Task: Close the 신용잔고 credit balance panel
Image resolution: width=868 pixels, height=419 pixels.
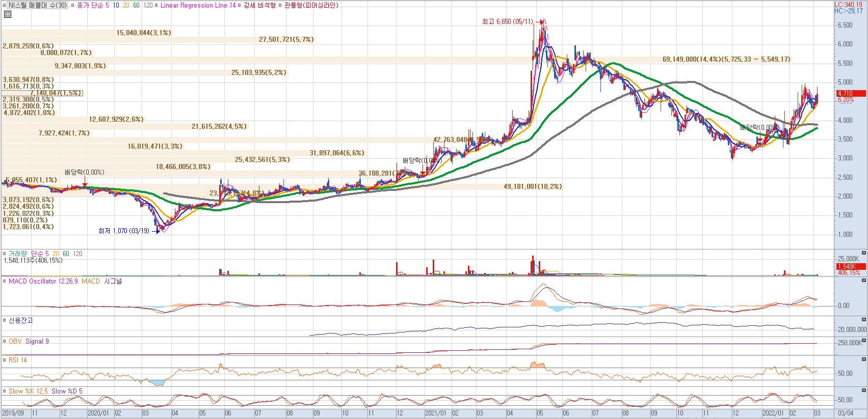Action: (x=864, y=320)
